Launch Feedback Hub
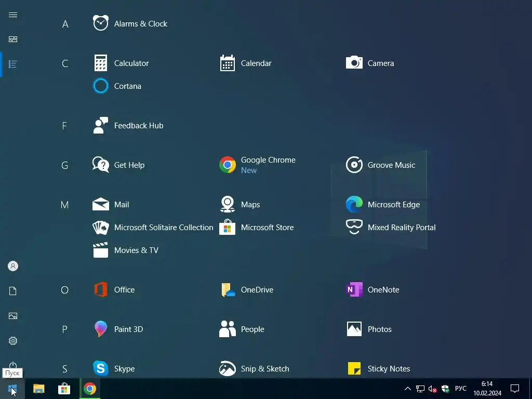 click(x=128, y=126)
